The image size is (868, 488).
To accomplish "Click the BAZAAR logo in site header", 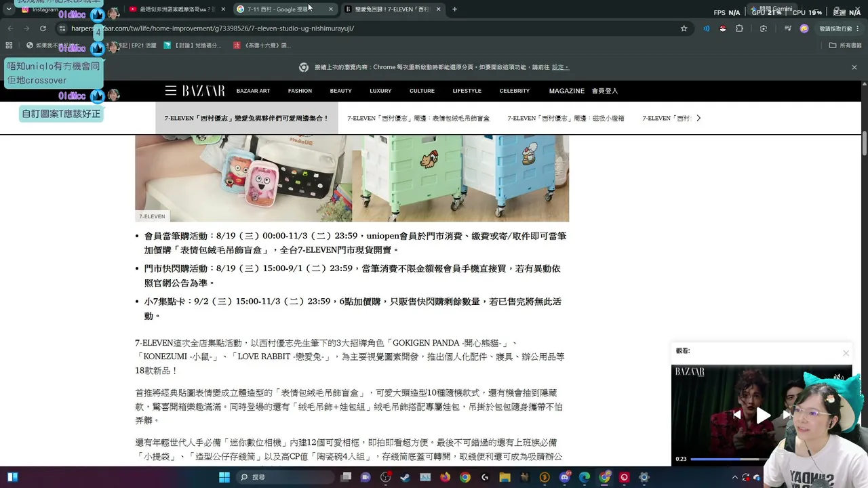I will coord(203,91).
